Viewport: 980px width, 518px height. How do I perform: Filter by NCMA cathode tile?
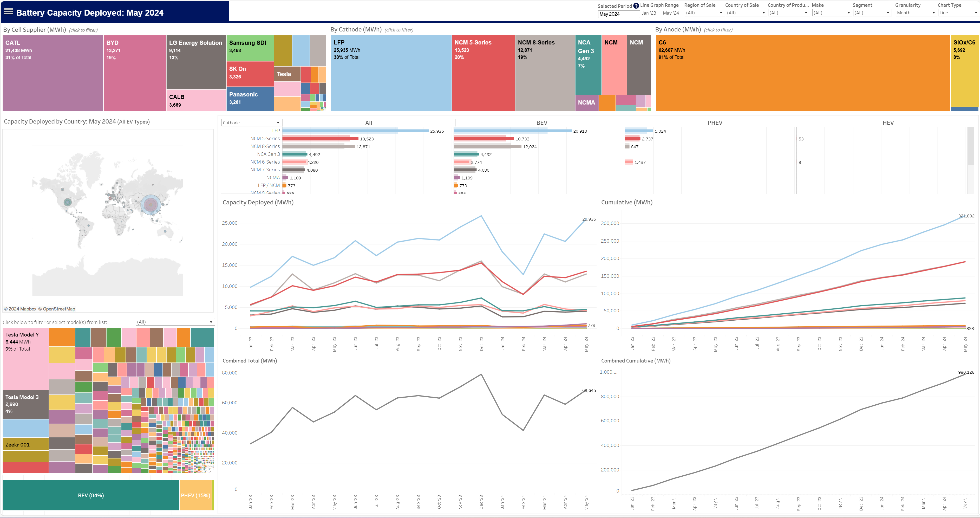point(587,103)
